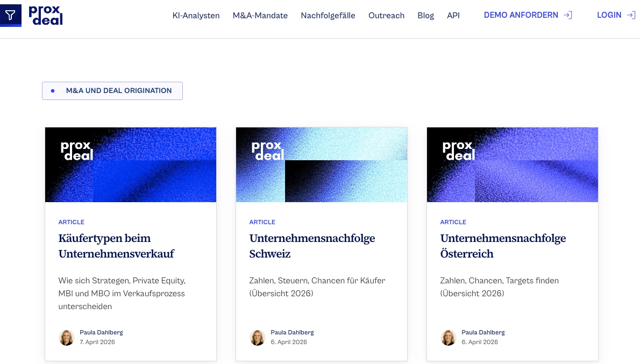Viewport: 640px width, 364px height.
Task: Open the Blog navigation link
Action: (425, 16)
